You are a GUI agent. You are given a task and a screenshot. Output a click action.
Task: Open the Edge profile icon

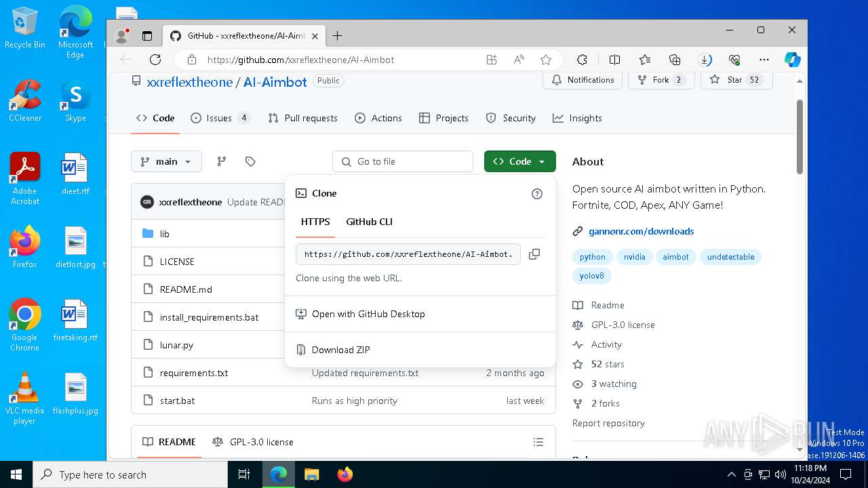(123, 36)
